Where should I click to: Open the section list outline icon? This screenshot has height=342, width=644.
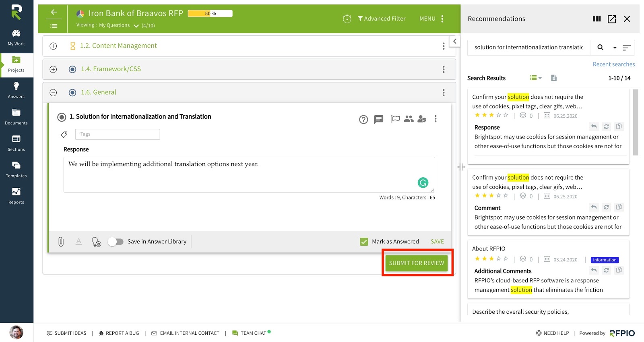click(54, 26)
